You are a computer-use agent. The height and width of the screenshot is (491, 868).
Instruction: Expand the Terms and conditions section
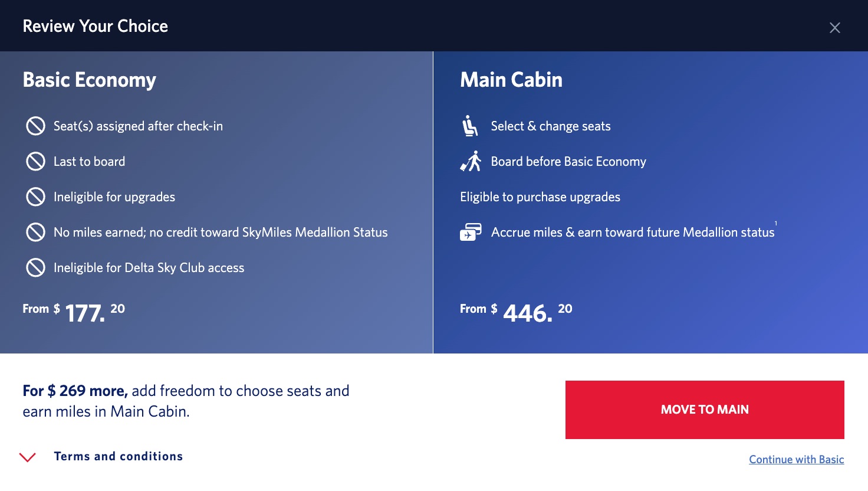pyautogui.click(x=118, y=456)
